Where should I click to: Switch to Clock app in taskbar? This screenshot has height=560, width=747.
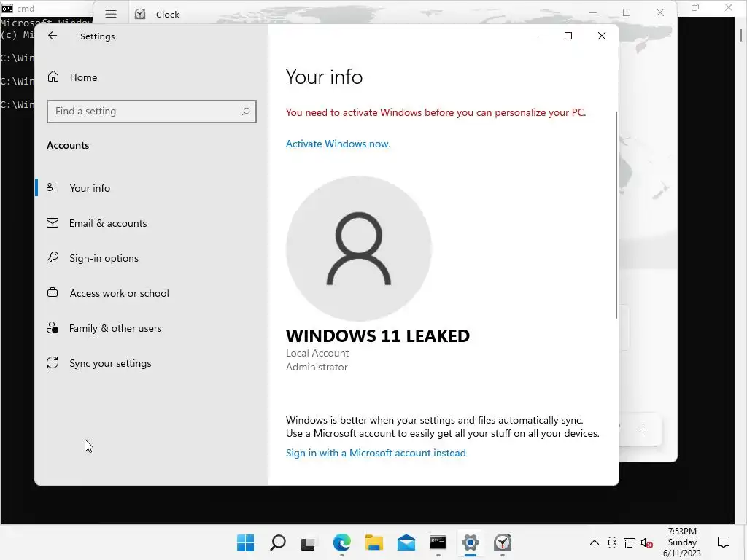pos(503,542)
